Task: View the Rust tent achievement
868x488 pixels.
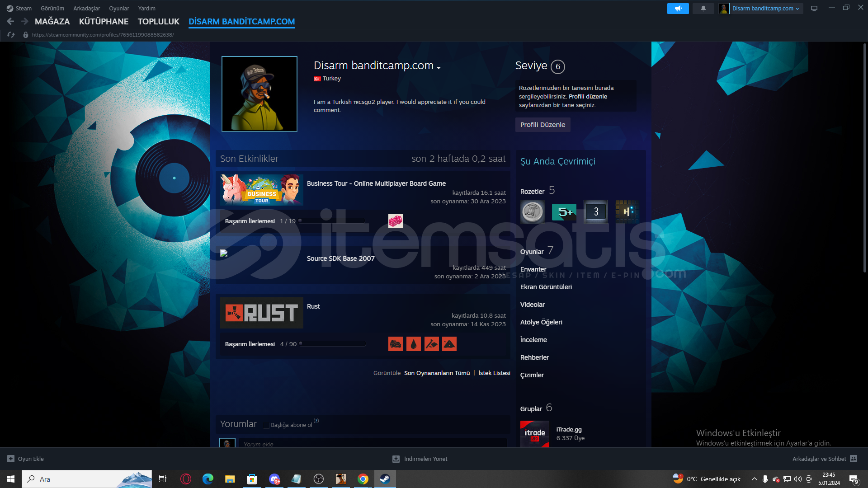Action: [449, 344]
